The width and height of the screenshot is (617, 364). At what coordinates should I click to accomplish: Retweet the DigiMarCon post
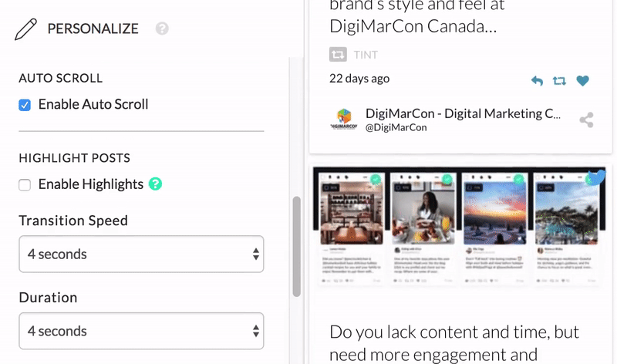tap(559, 81)
